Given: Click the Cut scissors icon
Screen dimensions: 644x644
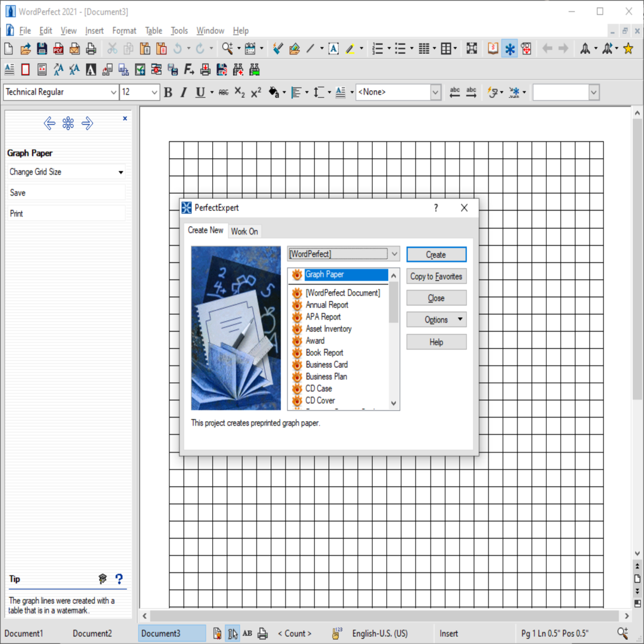Looking at the screenshot, I should pyautogui.click(x=112, y=49).
